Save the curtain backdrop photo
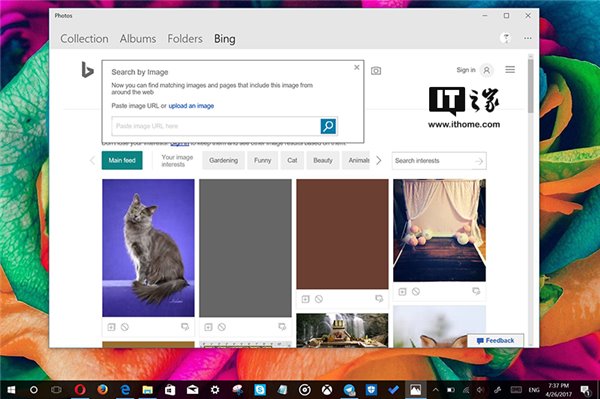 402,292
